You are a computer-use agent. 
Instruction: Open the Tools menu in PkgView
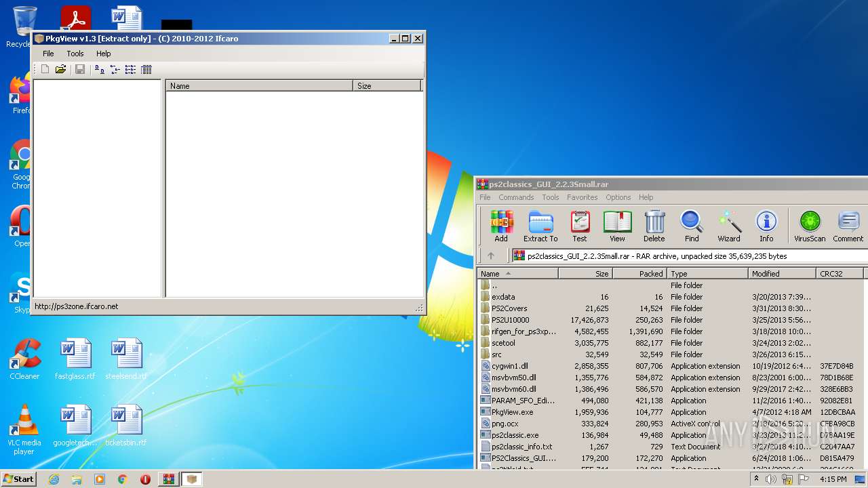click(x=75, y=54)
